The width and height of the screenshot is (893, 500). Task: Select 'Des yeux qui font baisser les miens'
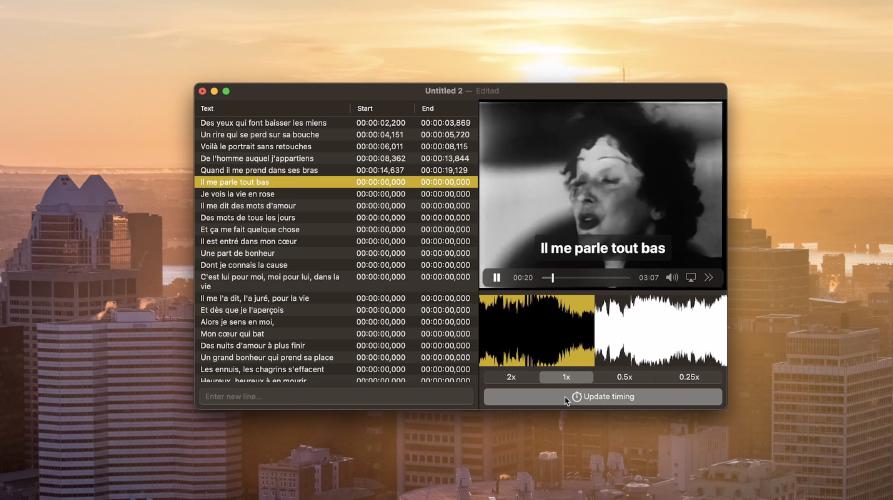(x=270, y=123)
